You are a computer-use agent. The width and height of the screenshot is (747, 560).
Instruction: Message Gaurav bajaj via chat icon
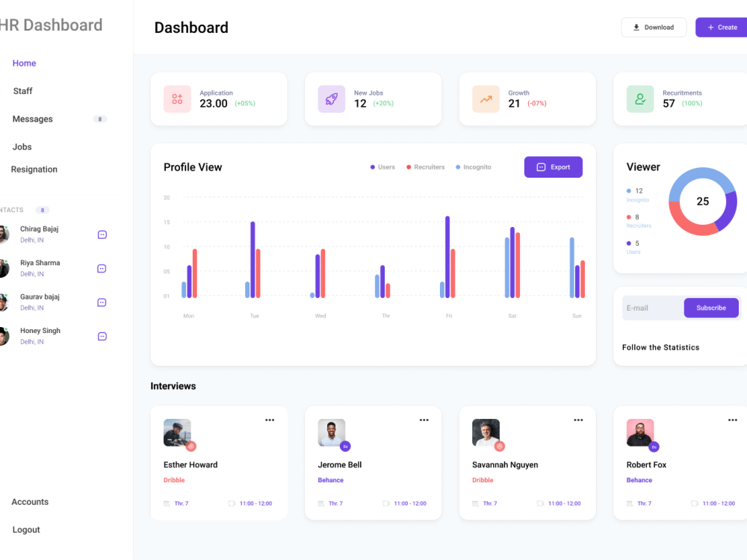click(102, 302)
